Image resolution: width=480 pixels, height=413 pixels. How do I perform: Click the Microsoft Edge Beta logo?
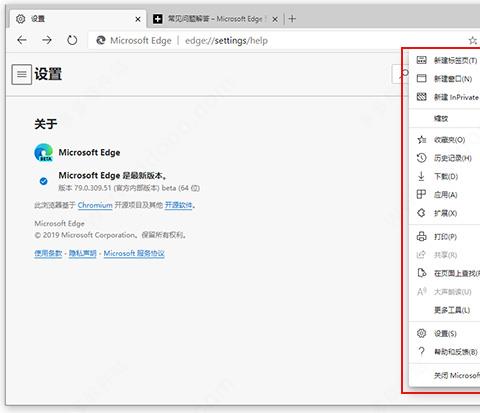pos(44,153)
